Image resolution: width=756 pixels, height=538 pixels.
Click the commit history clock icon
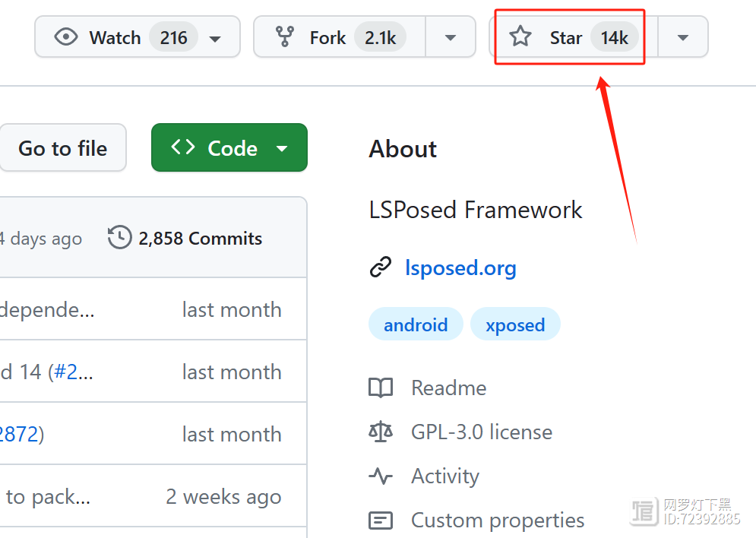[x=119, y=237]
